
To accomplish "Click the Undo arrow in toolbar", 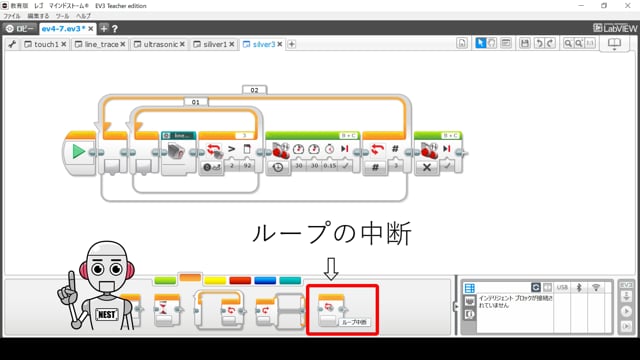I will pos(539,43).
